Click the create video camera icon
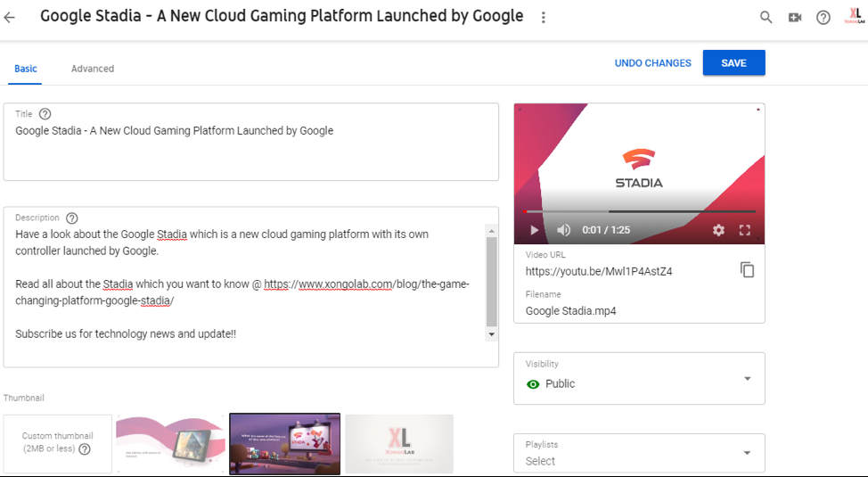The height and width of the screenshot is (477, 868). point(795,18)
